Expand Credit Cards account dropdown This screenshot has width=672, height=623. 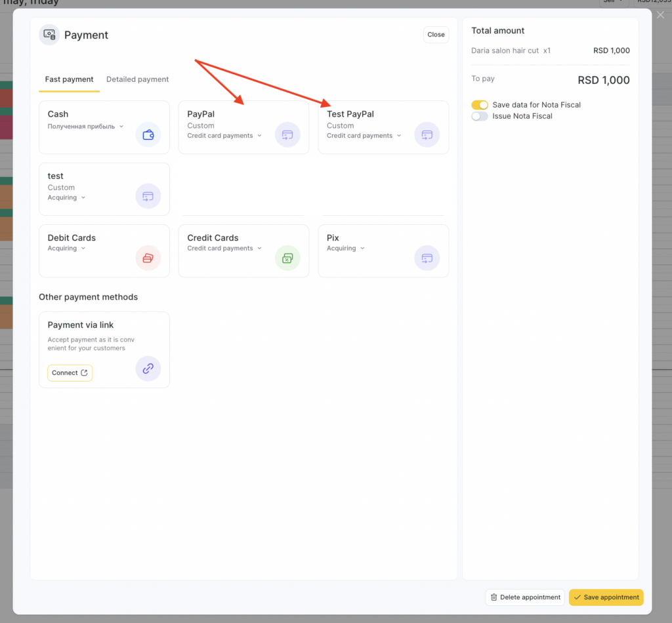tap(224, 249)
